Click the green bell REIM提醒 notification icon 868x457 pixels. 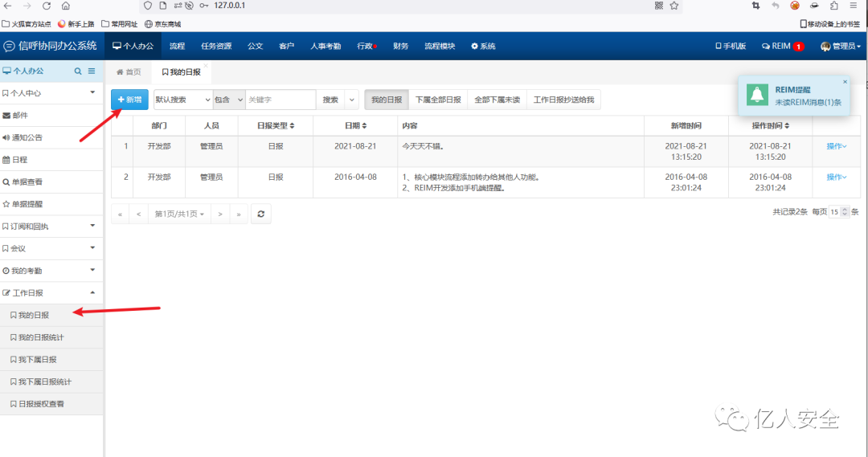pyautogui.click(x=756, y=96)
